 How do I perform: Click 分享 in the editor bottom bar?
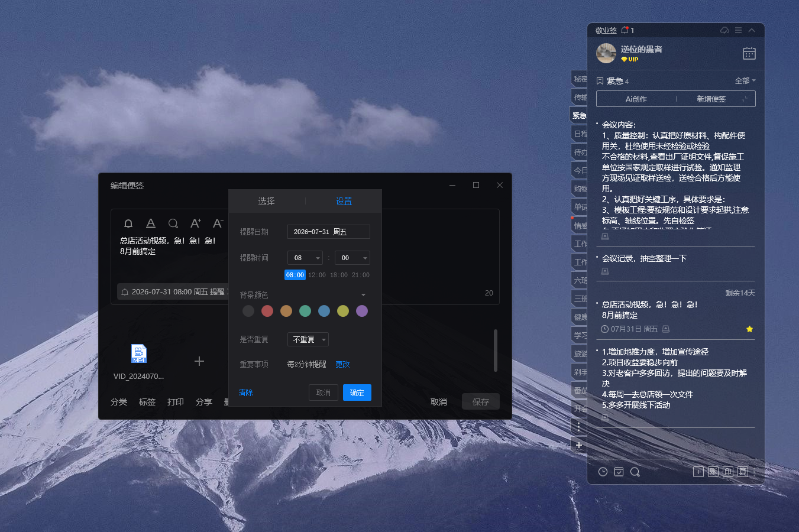[x=204, y=402]
